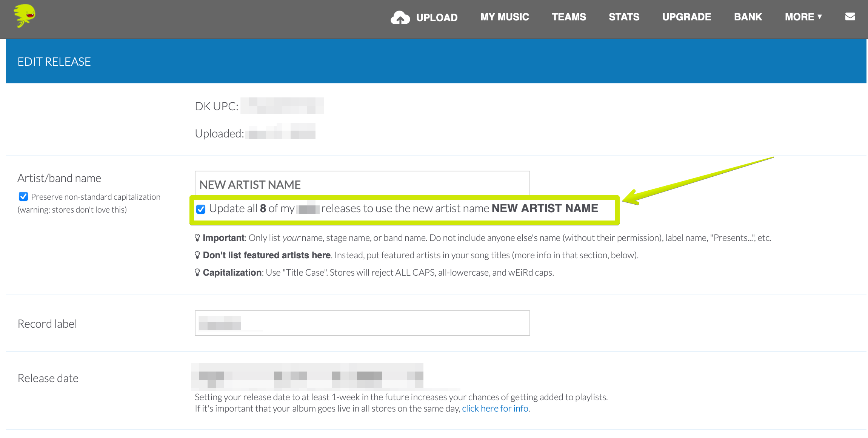Click the 'Record label' label text
Viewport: 868px width, 438px height.
47,324
